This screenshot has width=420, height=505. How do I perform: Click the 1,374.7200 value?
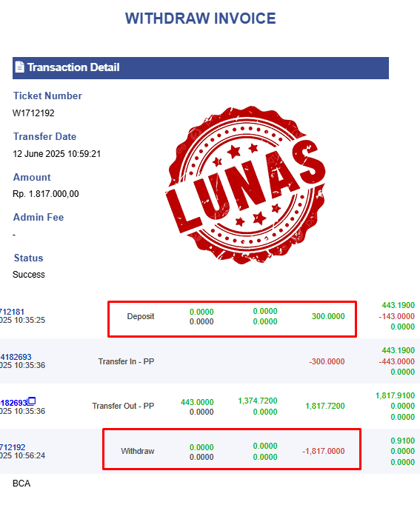tap(258, 401)
